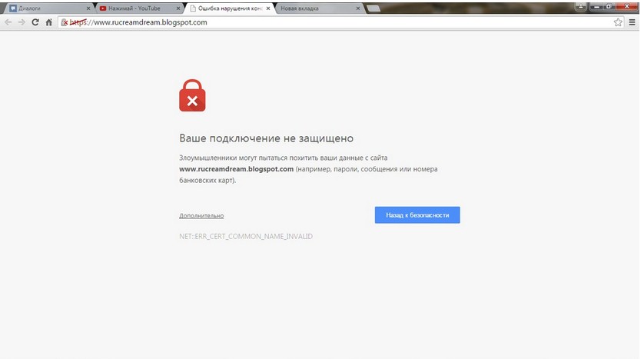Image resolution: width=644 pixels, height=359 pixels.
Task: Click the red lock error icon
Action: [x=192, y=95]
